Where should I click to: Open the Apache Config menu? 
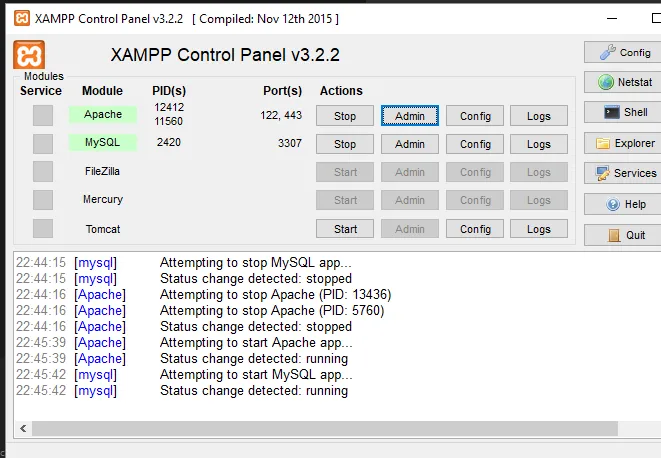point(475,116)
